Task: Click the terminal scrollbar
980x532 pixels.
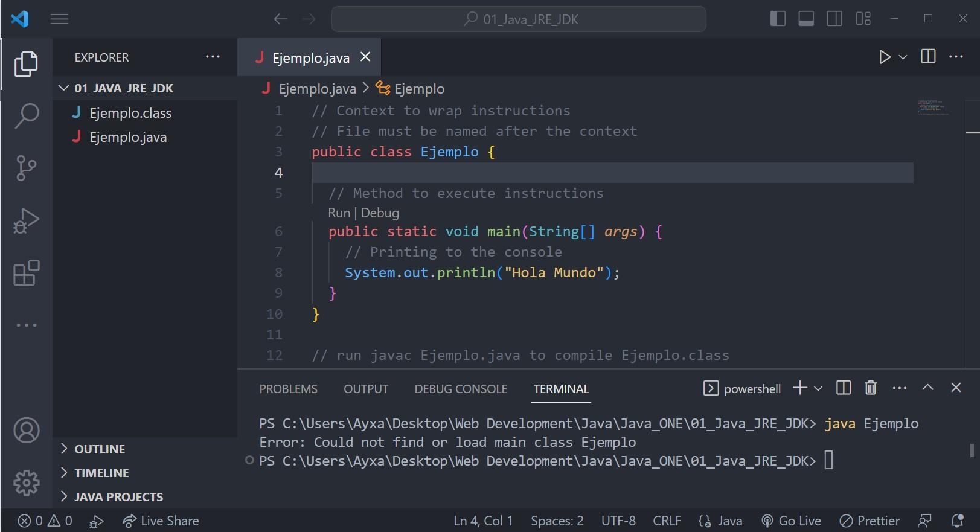Action: [x=971, y=450]
